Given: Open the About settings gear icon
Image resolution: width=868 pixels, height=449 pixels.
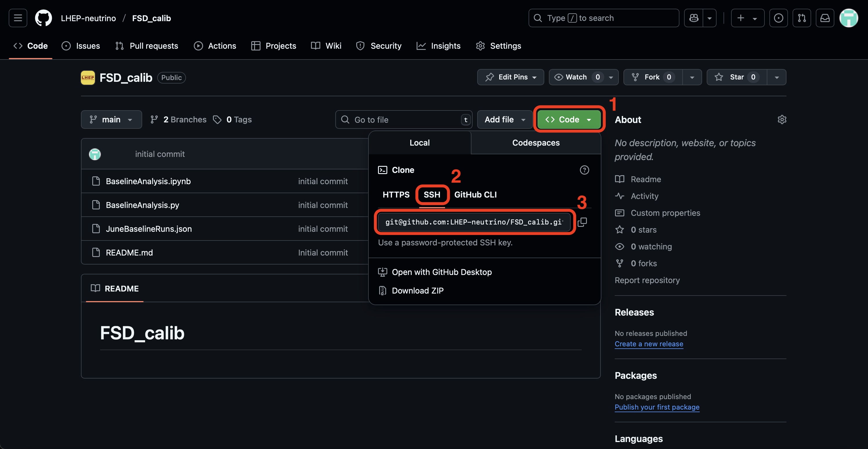Looking at the screenshot, I should tap(782, 120).
